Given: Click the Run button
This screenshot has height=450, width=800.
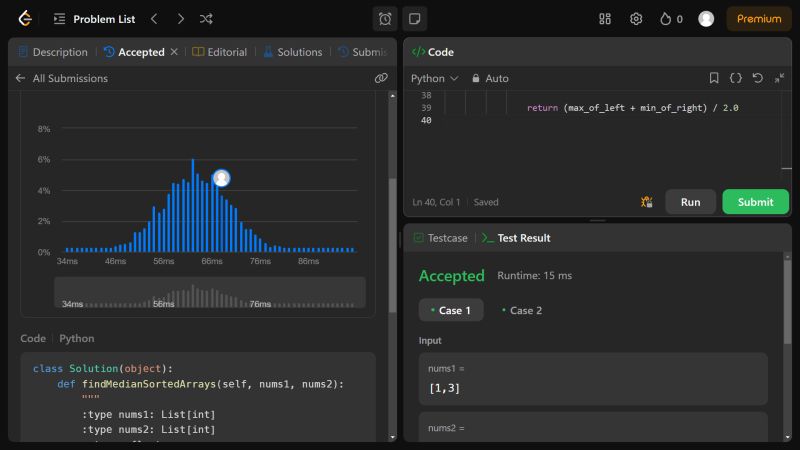Looking at the screenshot, I should (x=690, y=202).
